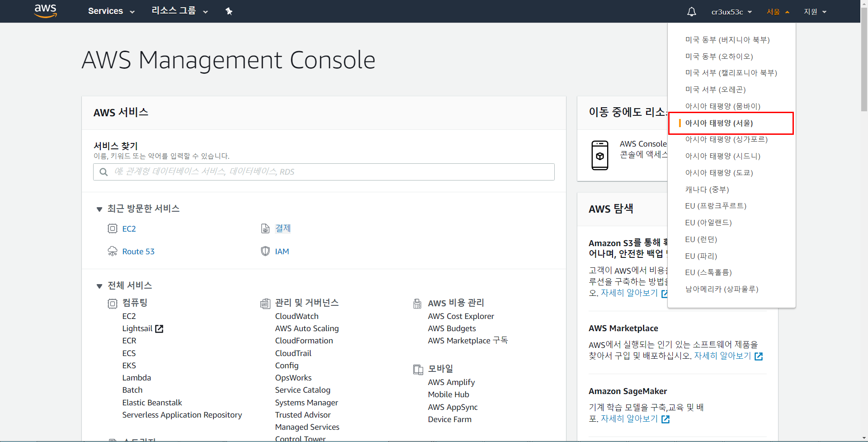Open the Elastic Beanstalk link
The height and width of the screenshot is (442, 868).
[x=152, y=403]
